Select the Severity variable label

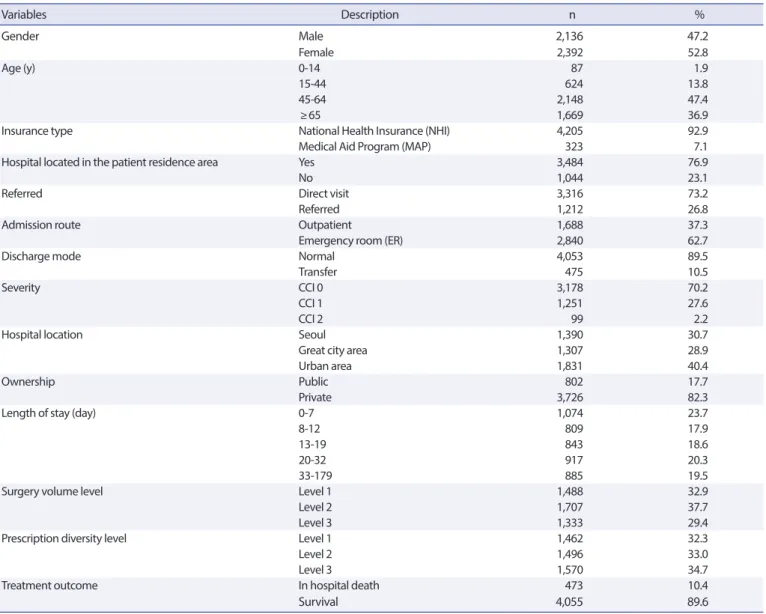[x=21, y=288]
